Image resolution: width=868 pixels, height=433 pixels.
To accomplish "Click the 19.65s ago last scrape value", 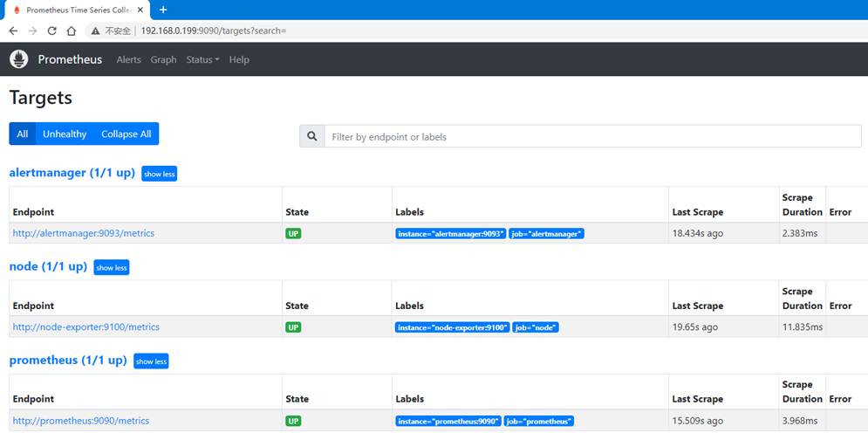I will 695,327.
